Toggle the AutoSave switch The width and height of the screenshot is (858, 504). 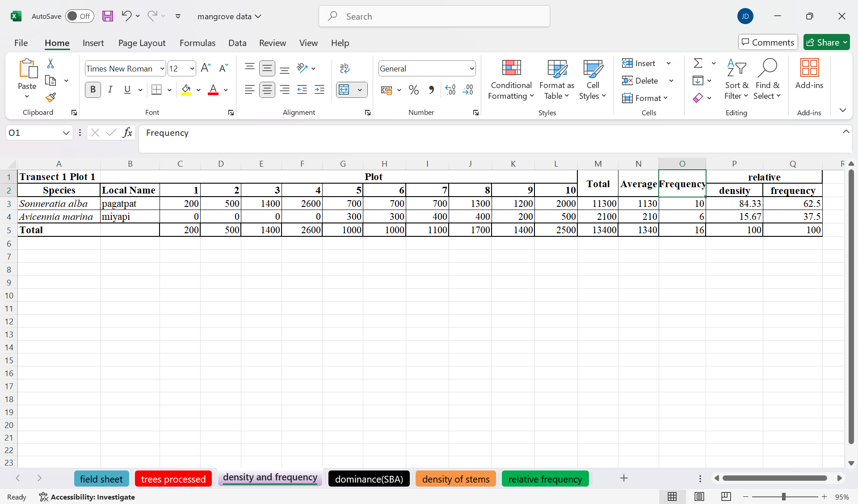point(80,17)
